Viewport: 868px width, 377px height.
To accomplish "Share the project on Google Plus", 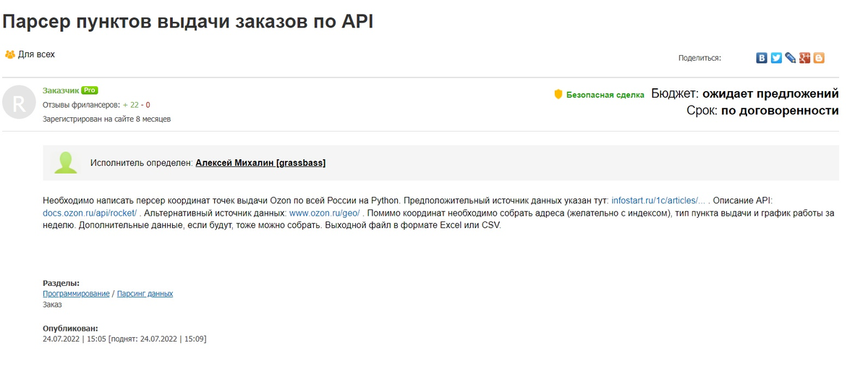I will tap(805, 58).
